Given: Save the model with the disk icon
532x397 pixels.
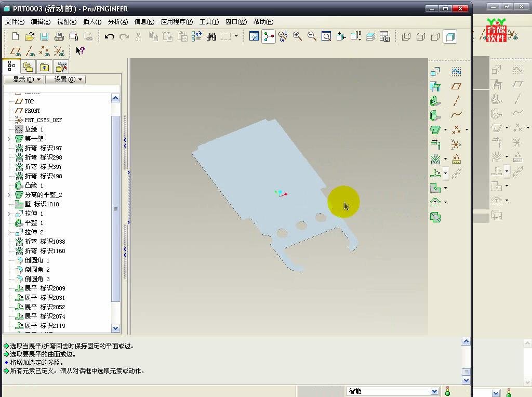Looking at the screenshot, I should click(x=45, y=36).
